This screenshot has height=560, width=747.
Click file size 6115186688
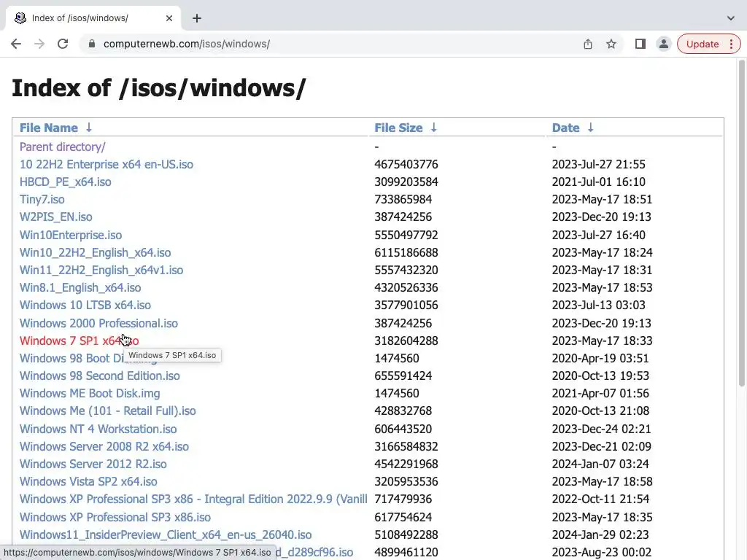(x=406, y=253)
